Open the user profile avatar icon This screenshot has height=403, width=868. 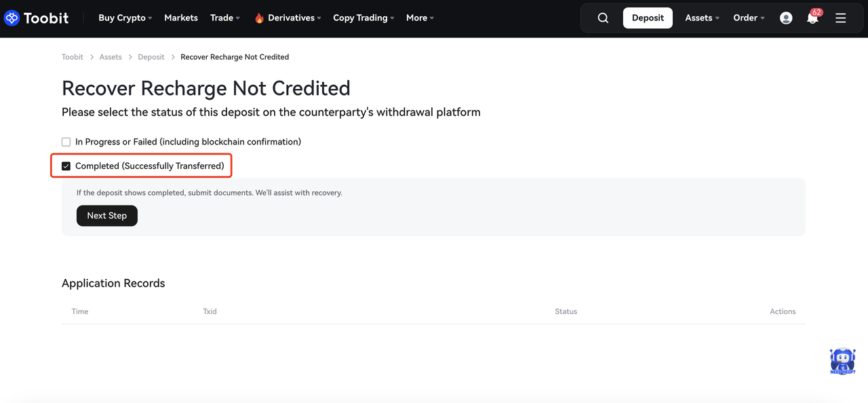[786, 18]
